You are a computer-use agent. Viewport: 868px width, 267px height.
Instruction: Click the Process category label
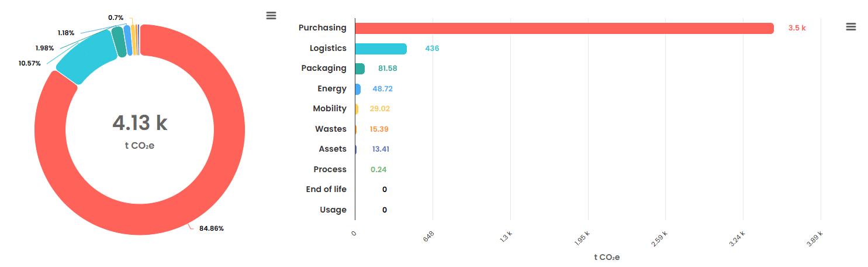(330, 169)
